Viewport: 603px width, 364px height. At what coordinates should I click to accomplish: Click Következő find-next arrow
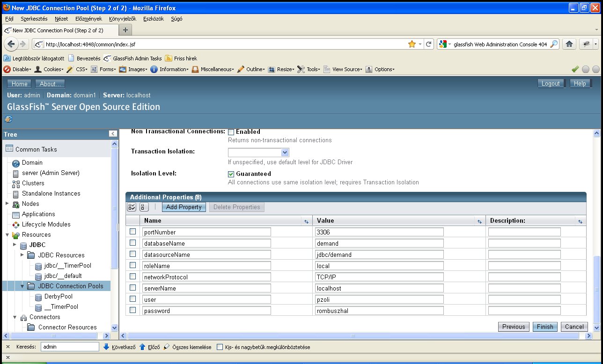tap(119, 347)
